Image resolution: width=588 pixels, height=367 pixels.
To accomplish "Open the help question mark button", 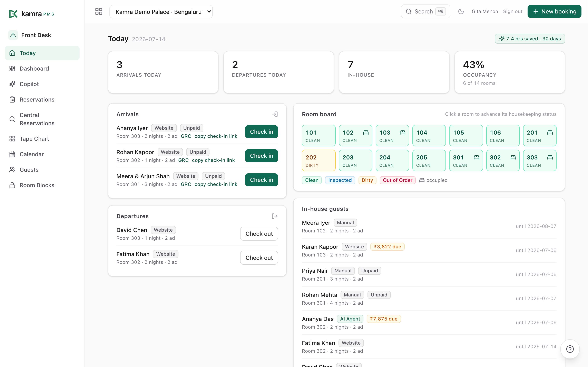I will point(570,349).
